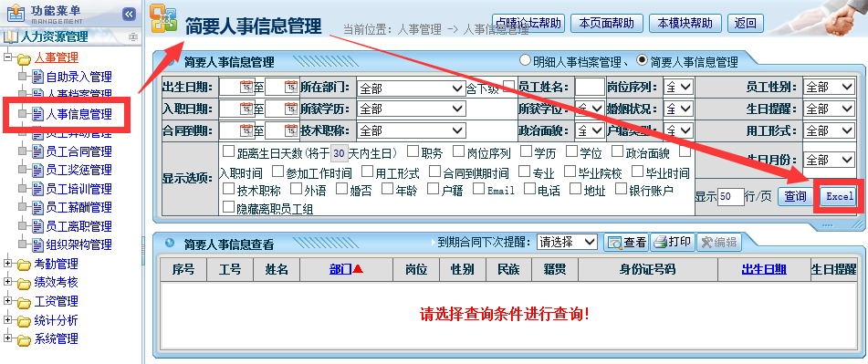
Task: Open the 到期合同下次提醒 dropdown
Action: [x=568, y=242]
